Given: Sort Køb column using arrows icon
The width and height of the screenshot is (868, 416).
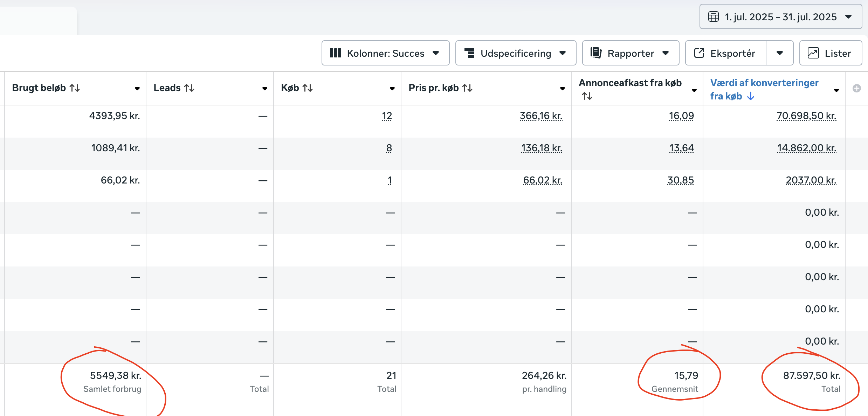Looking at the screenshot, I should (x=308, y=88).
